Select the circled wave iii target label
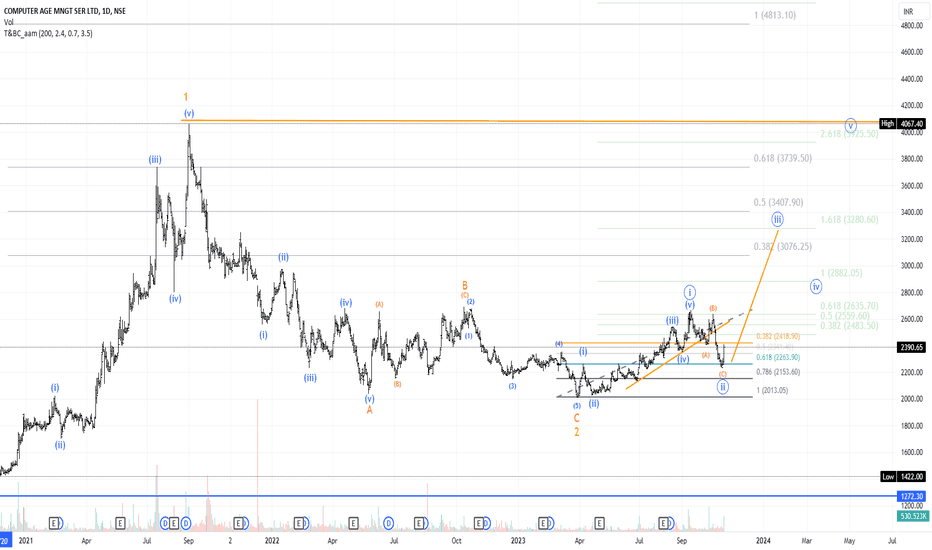932x550 pixels. (x=777, y=219)
